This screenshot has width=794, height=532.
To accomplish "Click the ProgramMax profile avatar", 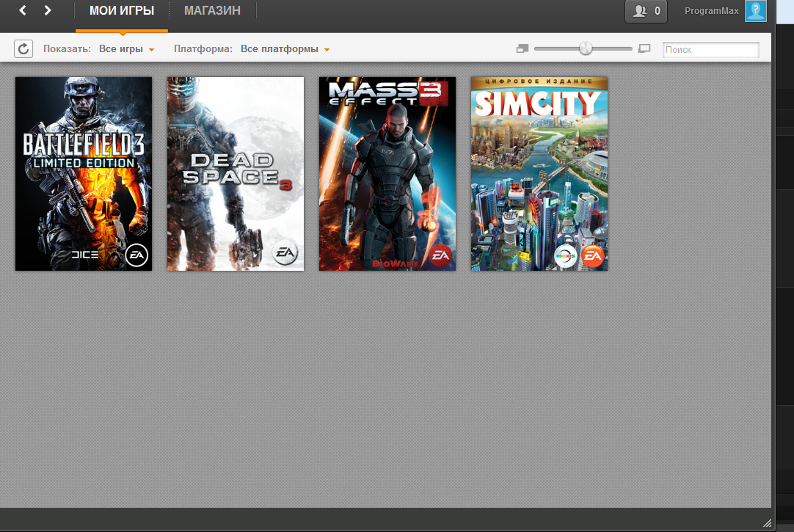I will coord(756,10).
